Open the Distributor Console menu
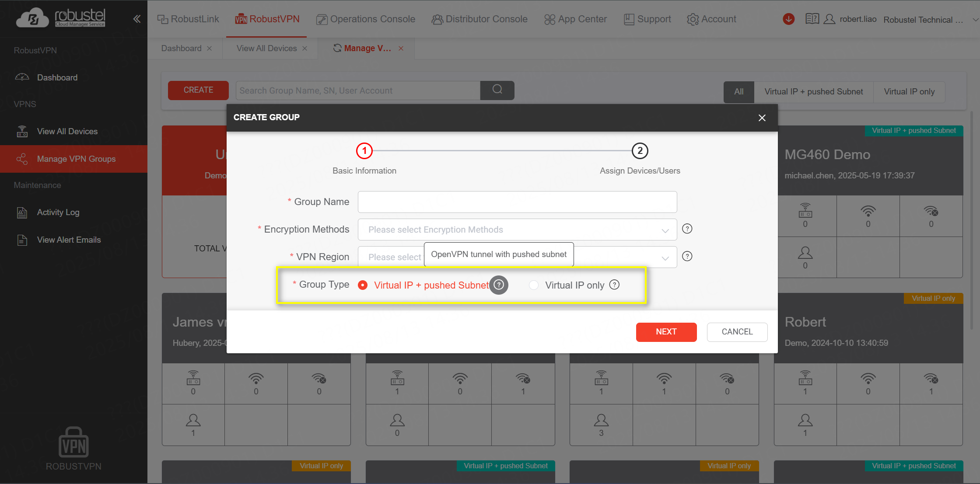The width and height of the screenshot is (980, 484). tap(479, 19)
